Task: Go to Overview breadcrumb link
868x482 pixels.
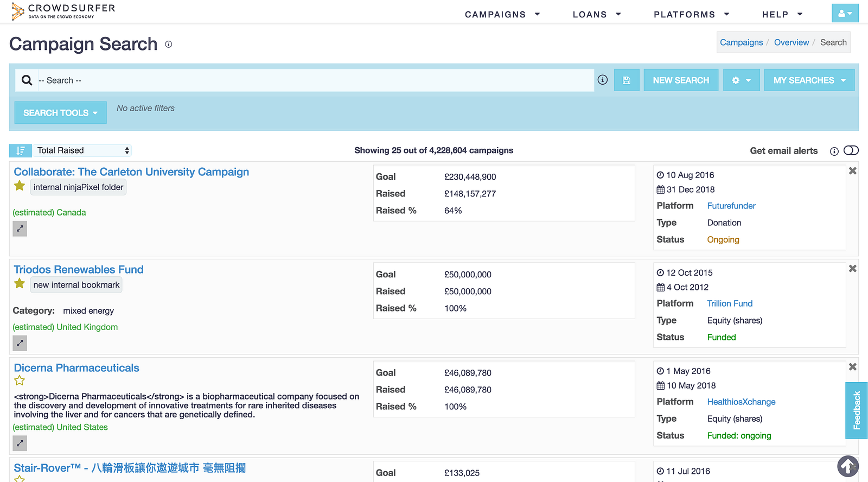Action: 792,42
